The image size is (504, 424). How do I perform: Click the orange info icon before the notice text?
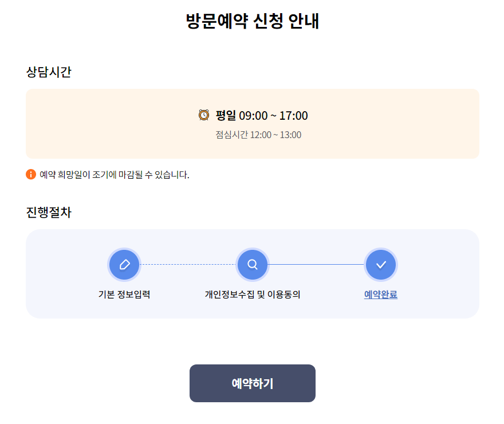pos(30,173)
